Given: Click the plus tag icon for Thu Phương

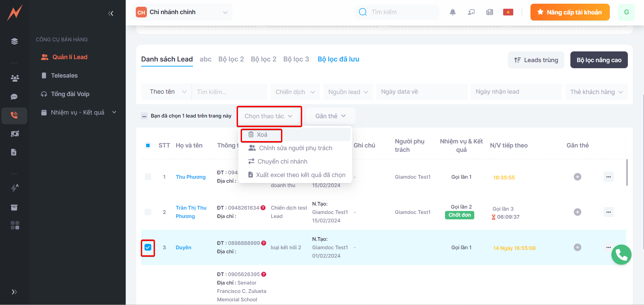Looking at the screenshot, I should click(x=577, y=177).
